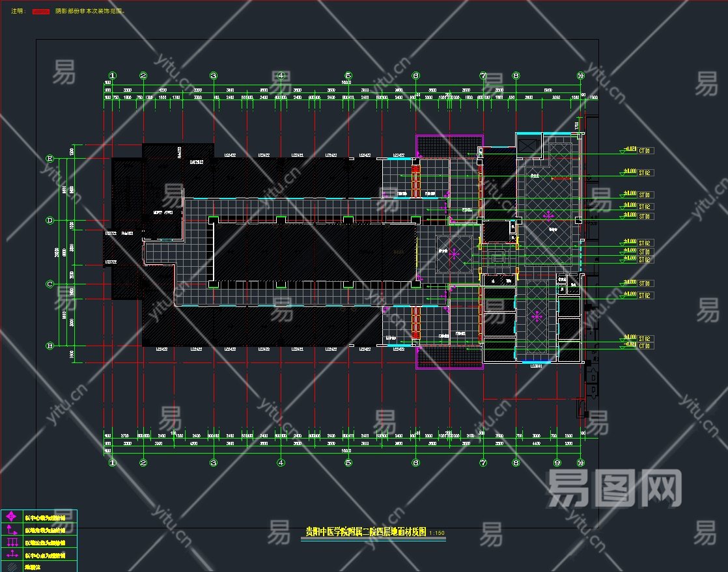Select left axis bubble D

tap(50, 221)
